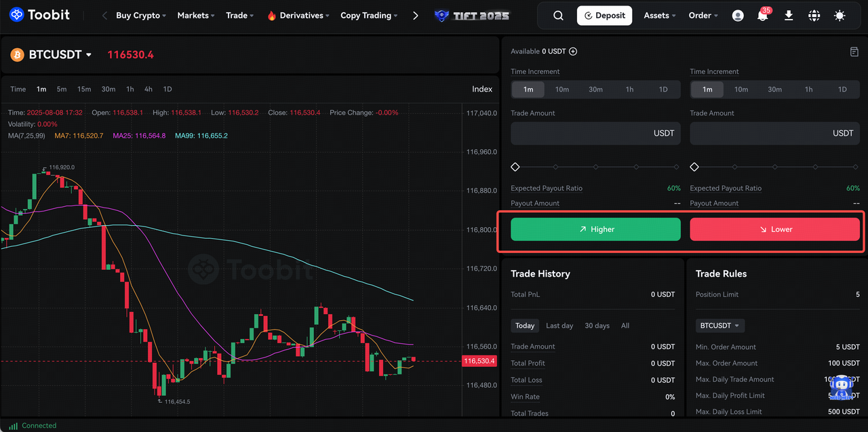
Task: Choose 10m increment in Higher panel
Action: pyautogui.click(x=562, y=90)
